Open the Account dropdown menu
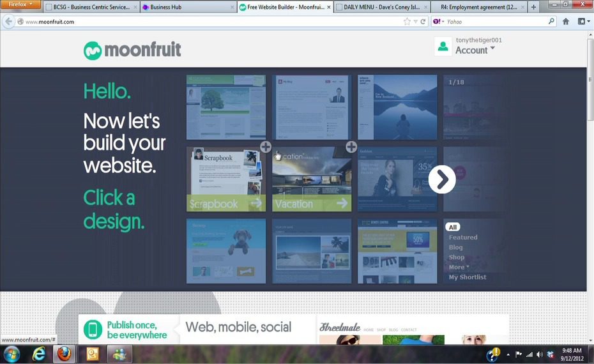 pos(475,50)
